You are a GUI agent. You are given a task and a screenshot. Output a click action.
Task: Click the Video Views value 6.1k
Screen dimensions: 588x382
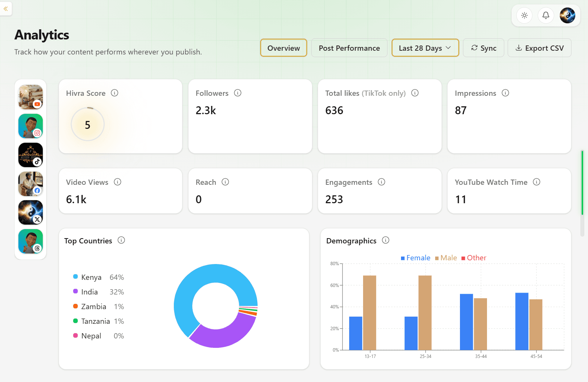(76, 199)
